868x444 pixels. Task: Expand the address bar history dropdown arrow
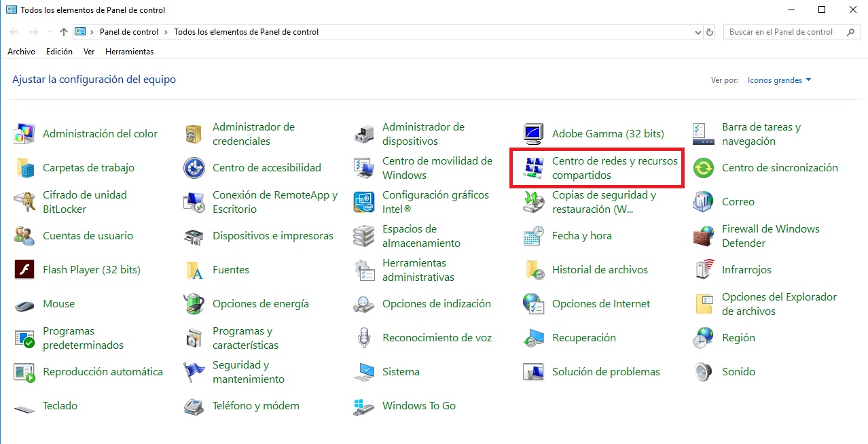698,32
